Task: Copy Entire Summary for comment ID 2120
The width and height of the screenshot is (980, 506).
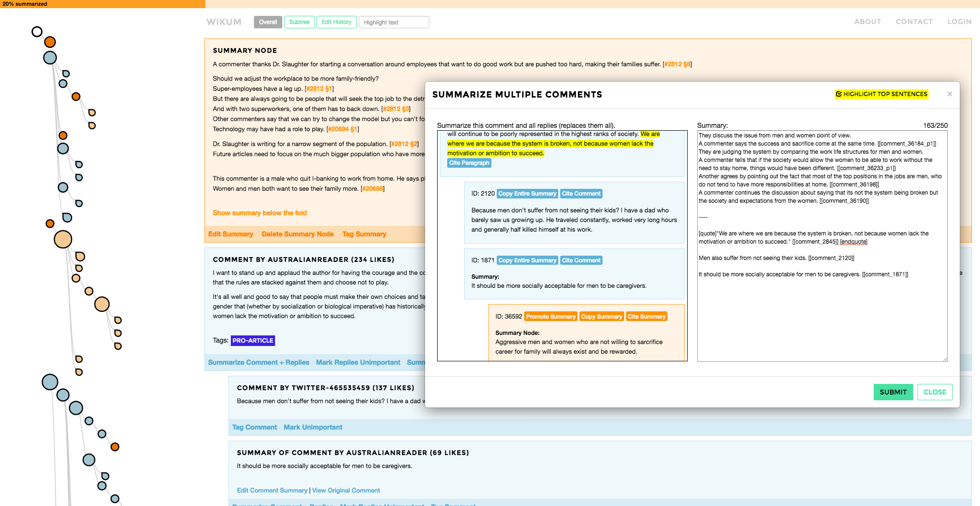Action: 527,194
